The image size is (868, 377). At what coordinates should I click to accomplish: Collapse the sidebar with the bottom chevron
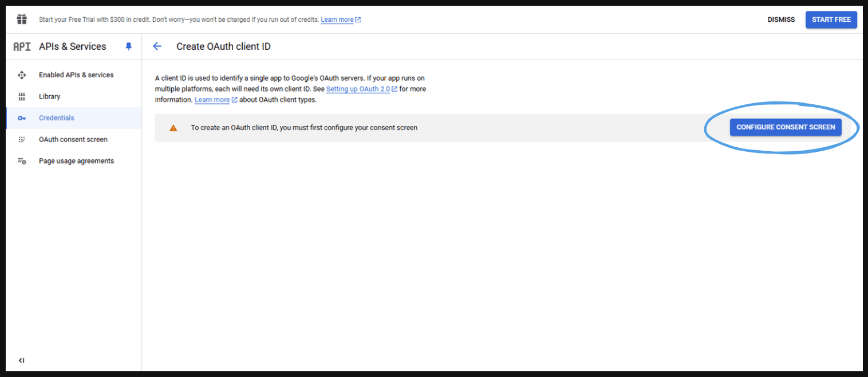click(21, 360)
